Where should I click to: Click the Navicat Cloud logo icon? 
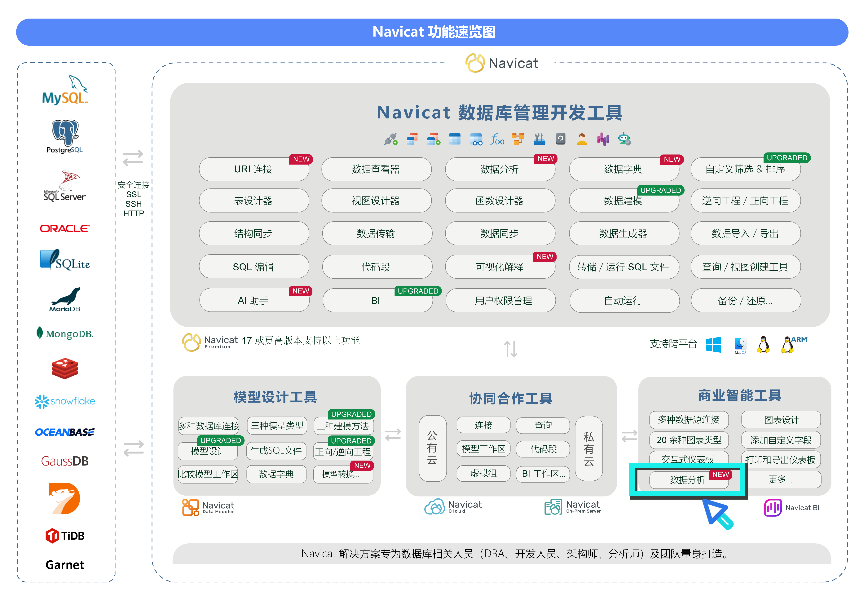coord(434,507)
